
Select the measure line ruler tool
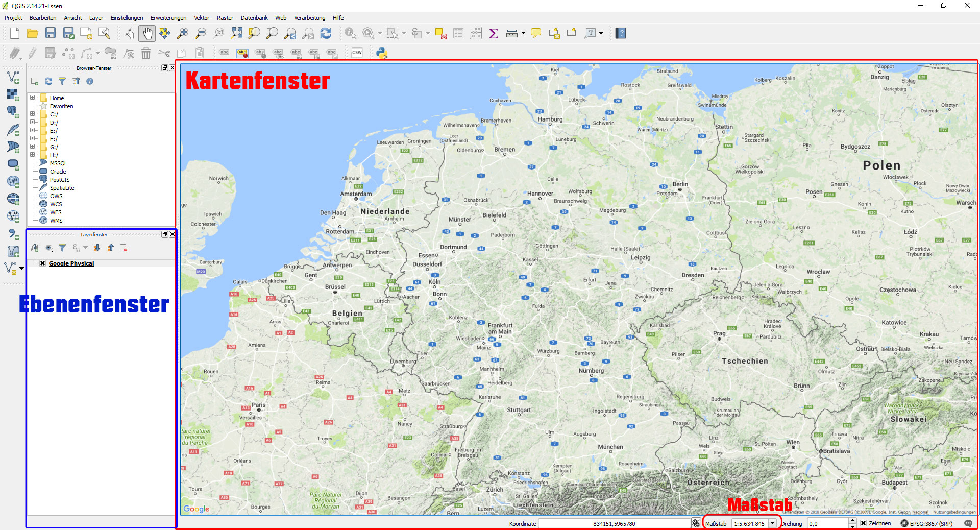click(512, 33)
